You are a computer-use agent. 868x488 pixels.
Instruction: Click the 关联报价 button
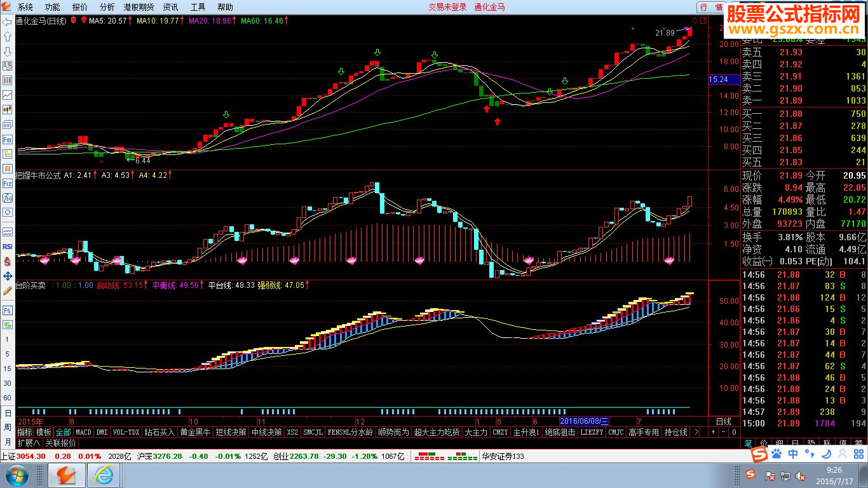tap(60, 443)
